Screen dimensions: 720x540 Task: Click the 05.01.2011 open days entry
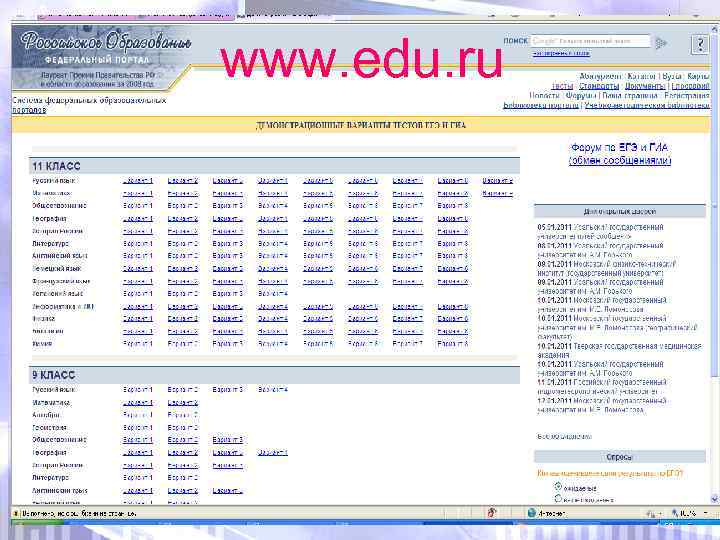coord(600,231)
